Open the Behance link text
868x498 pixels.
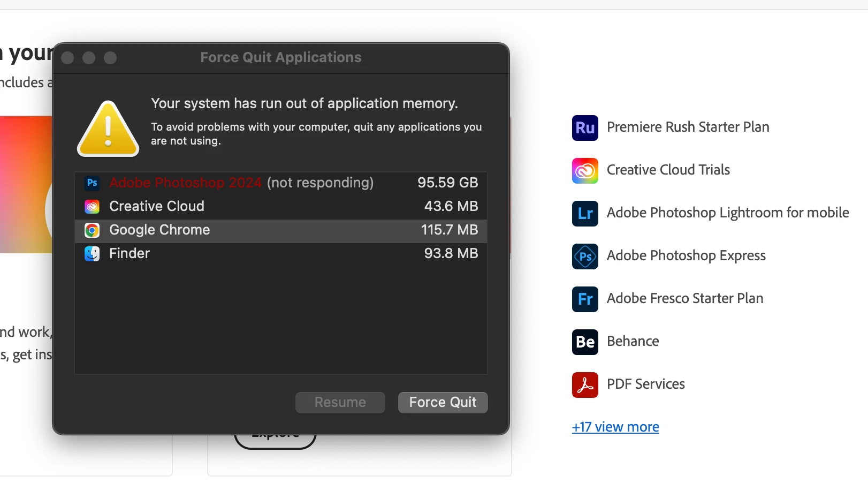point(633,341)
